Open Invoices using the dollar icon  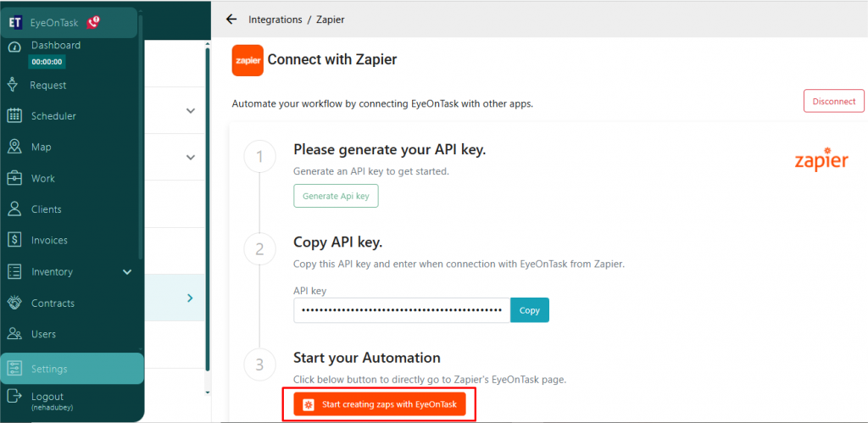coord(14,241)
